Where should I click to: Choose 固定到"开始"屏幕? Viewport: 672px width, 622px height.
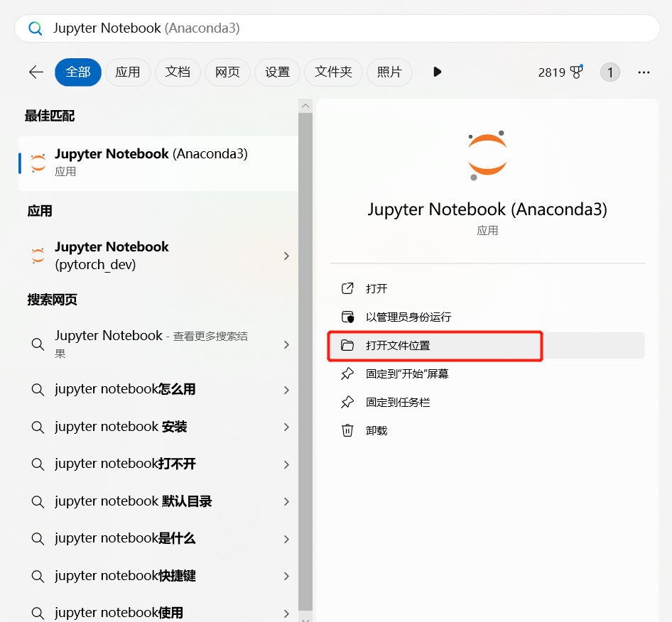point(487,373)
